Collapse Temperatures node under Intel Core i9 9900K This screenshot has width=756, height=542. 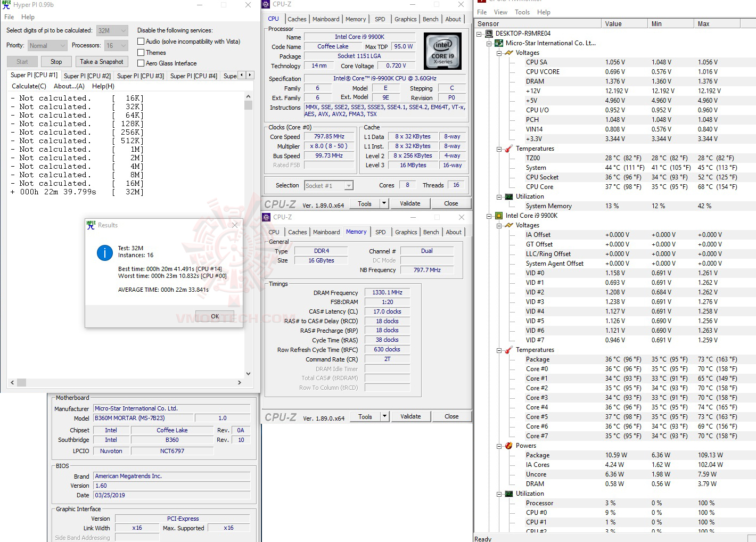(x=499, y=350)
